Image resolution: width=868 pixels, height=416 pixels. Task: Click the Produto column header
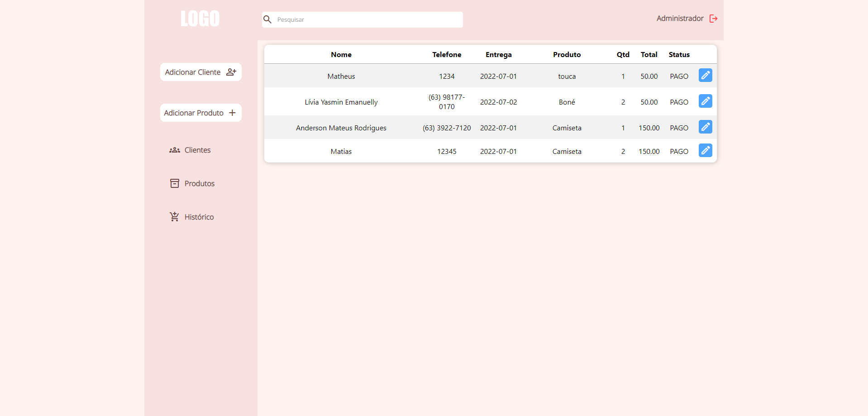pos(567,54)
